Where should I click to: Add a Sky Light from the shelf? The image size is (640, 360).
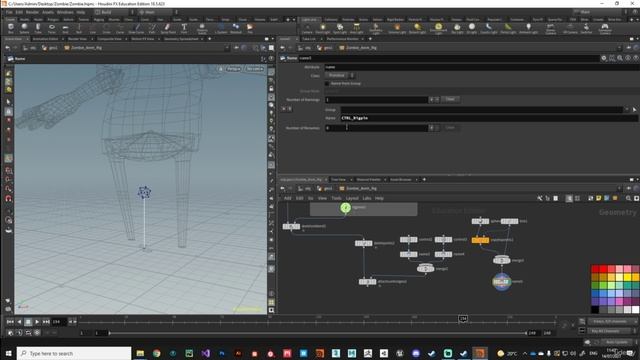457,28
